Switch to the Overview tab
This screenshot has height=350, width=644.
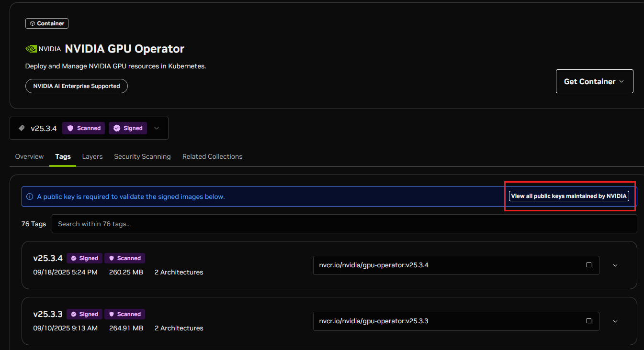29,156
